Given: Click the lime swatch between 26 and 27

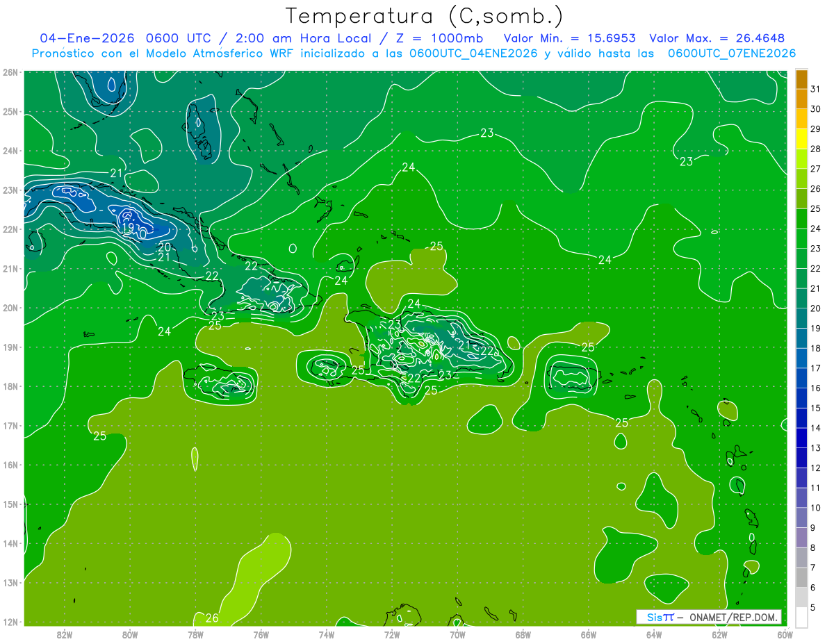Looking at the screenshot, I should (x=801, y=179).
